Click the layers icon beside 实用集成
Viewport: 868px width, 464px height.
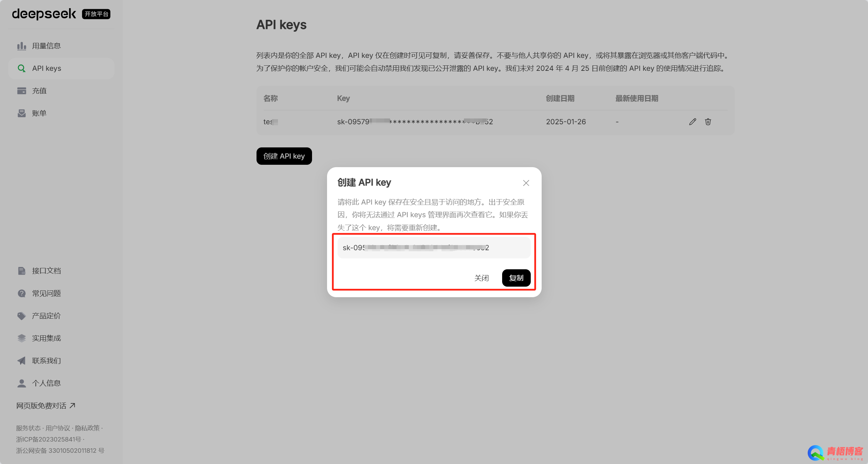click(x=21, y=338)
